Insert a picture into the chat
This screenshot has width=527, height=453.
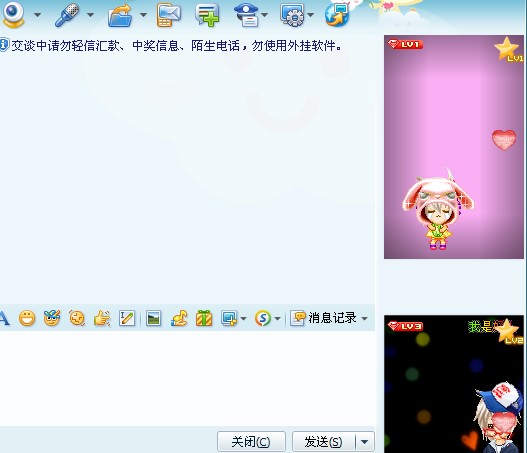tap(154, 318)
